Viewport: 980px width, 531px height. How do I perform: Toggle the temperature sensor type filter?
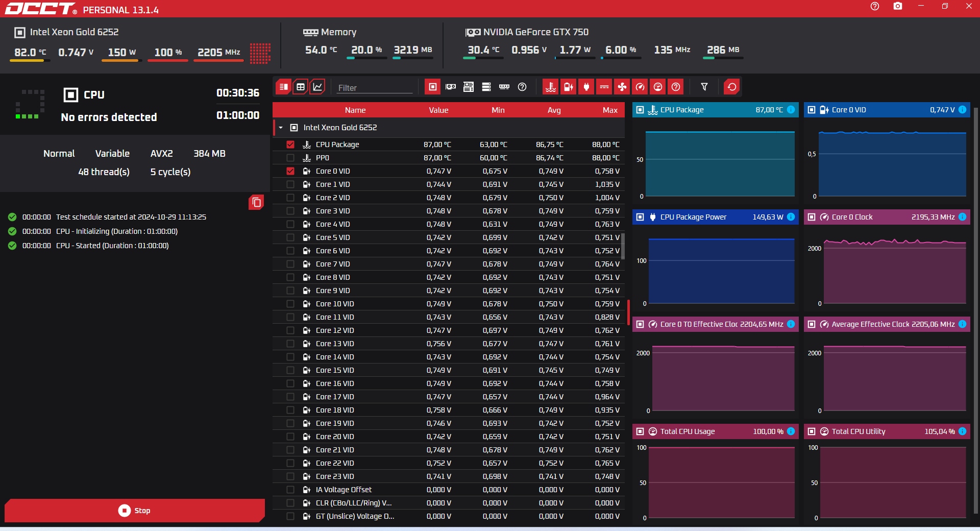[551, 87]
